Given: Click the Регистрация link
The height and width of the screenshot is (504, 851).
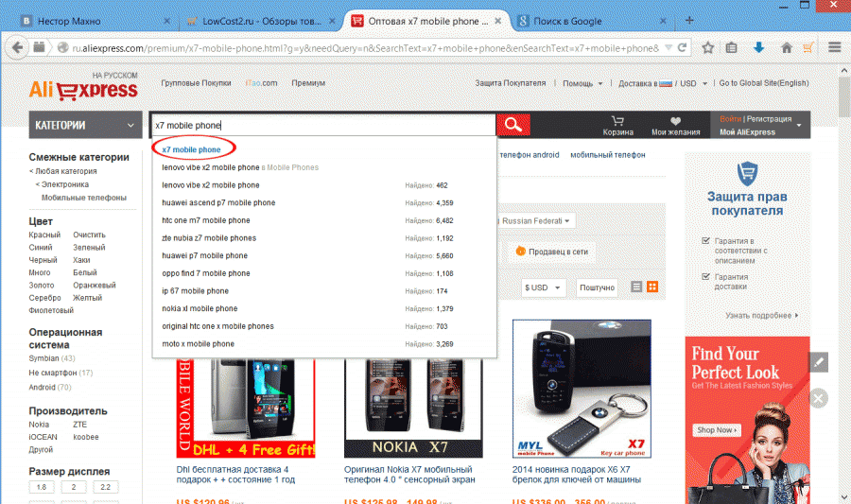Looking at the screenshot, I should click(x=769, y=119).
